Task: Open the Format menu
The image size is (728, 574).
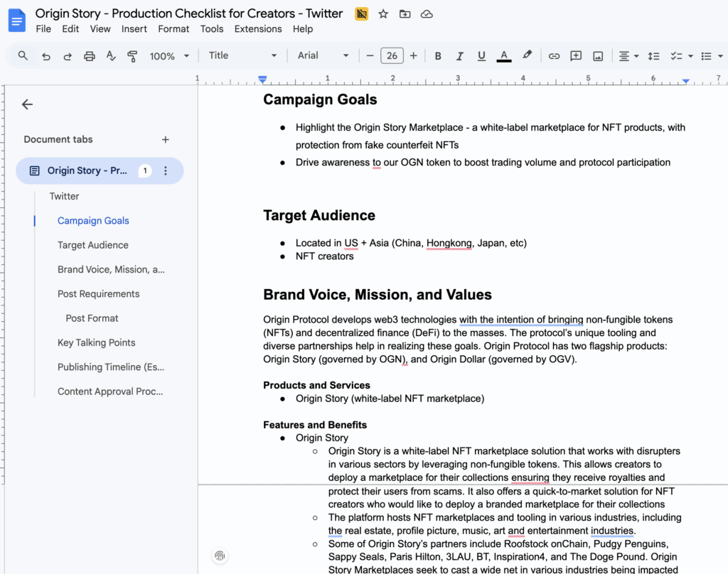Action: tap(173, 29)
